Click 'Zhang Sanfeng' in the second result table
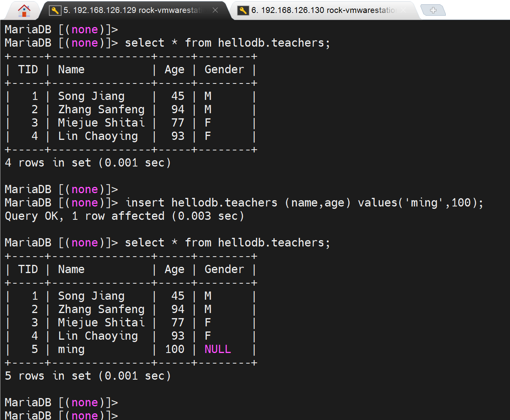The height and width of the screenshot is (420, 510). pyautogui.click(x=101, y=310)
